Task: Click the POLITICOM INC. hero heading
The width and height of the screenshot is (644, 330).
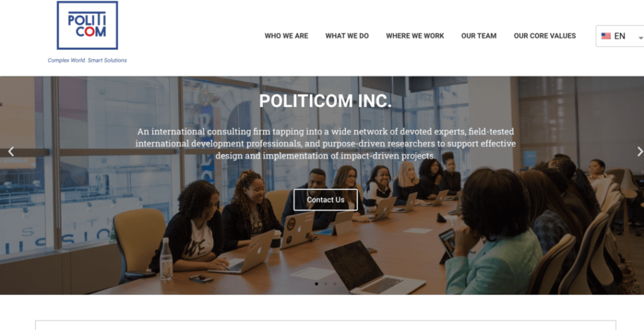Action: pyautogui.click(x=325, y=101)
